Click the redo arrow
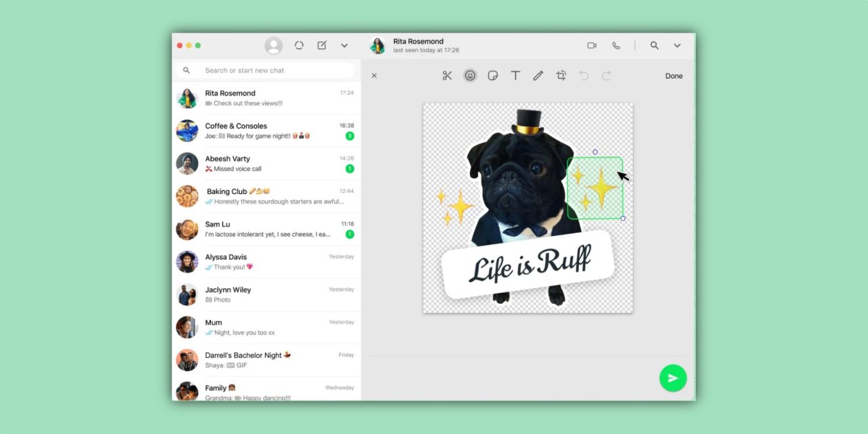This screenshot has height=434, width=868. (606, 76)
